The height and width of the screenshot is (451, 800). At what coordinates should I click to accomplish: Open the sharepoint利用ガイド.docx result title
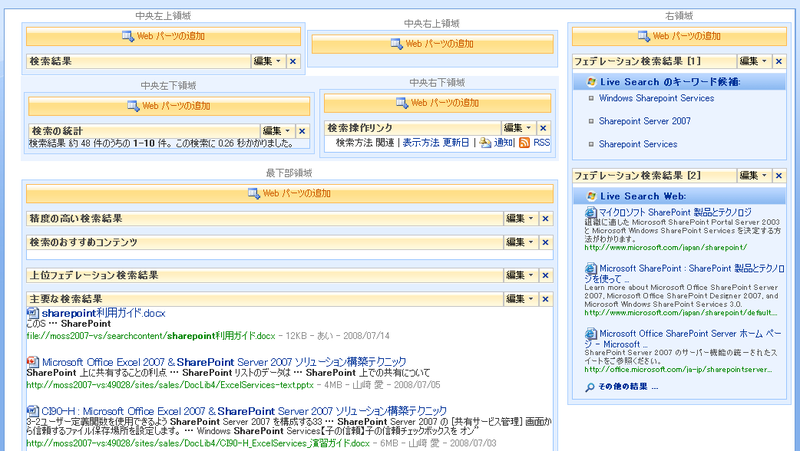104,313
